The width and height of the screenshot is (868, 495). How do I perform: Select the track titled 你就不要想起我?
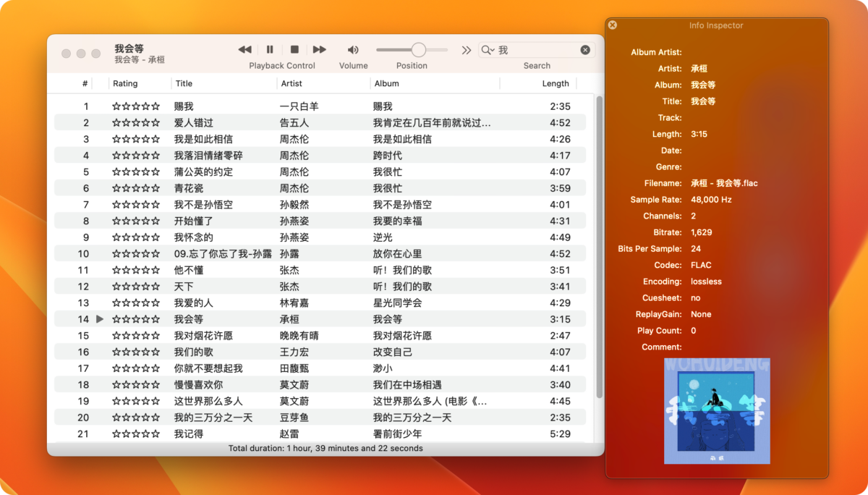(x=208, y=368)
